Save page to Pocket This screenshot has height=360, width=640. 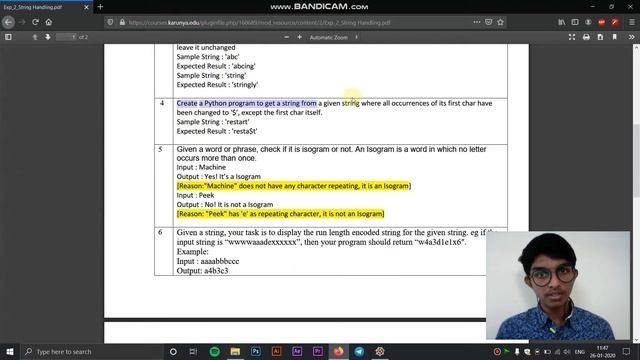point(489,22)
